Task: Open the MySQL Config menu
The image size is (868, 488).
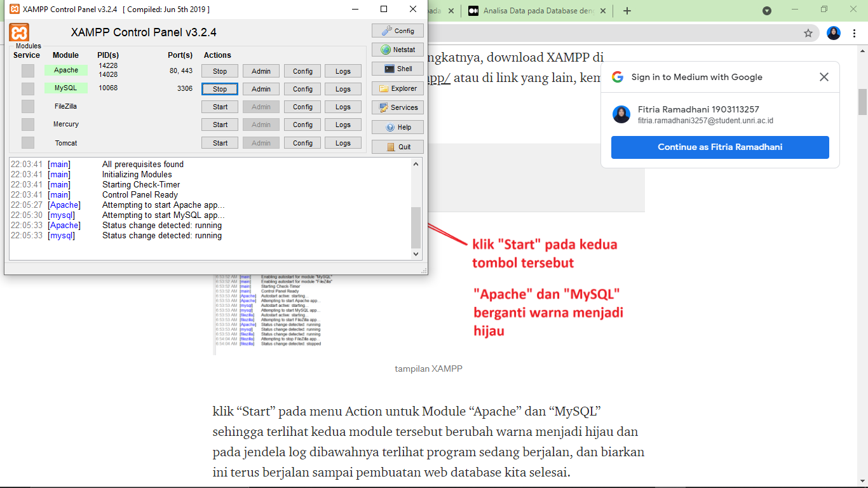Action: 302,89
